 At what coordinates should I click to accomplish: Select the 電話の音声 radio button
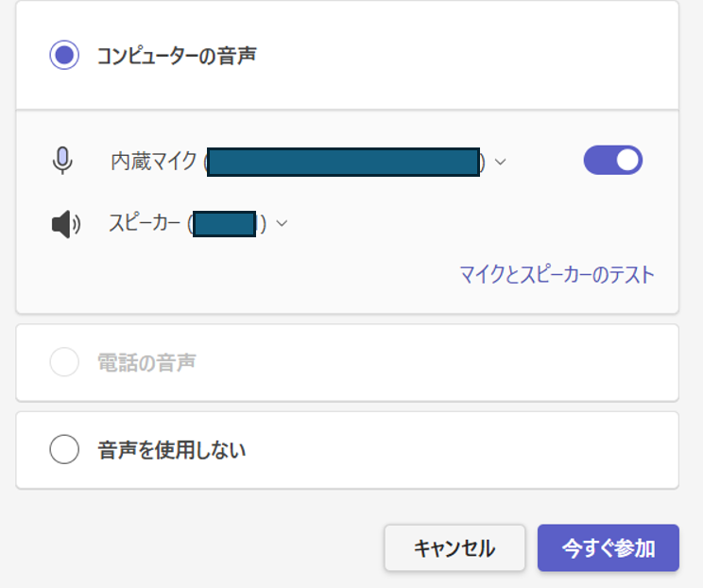tap(64, 361)
